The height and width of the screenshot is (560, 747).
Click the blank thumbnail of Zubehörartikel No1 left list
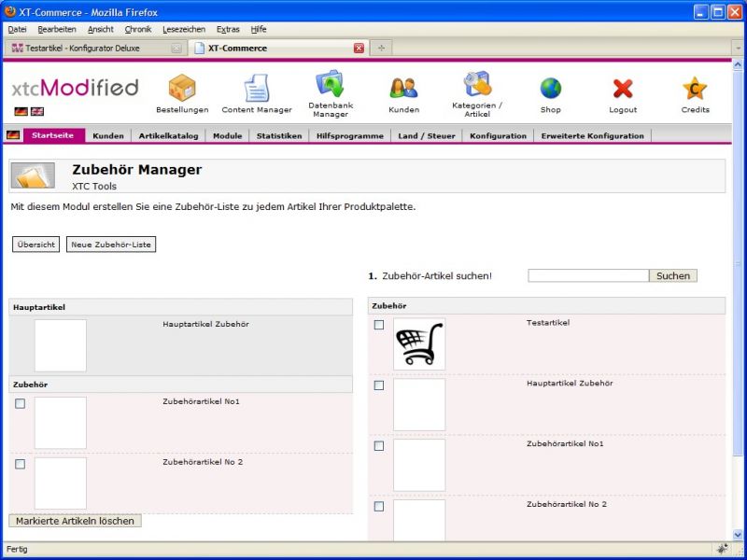[61, 423]
